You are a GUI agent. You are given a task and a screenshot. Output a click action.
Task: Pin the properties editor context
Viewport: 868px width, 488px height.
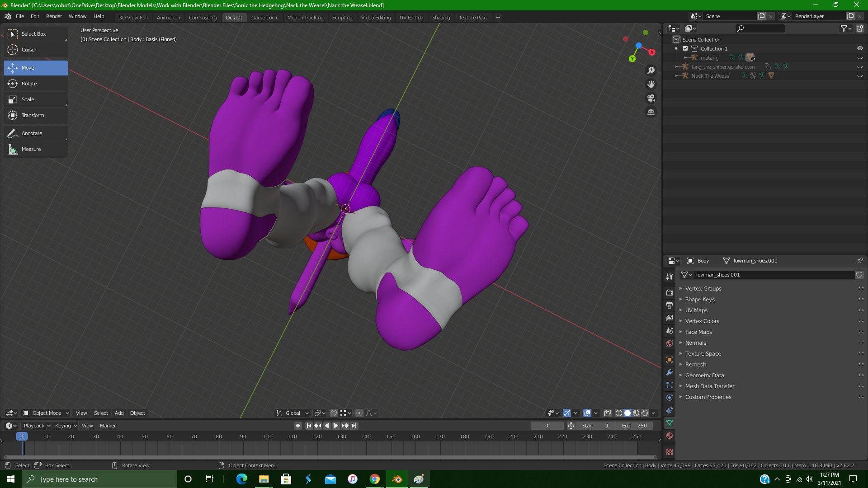[859, 261]
